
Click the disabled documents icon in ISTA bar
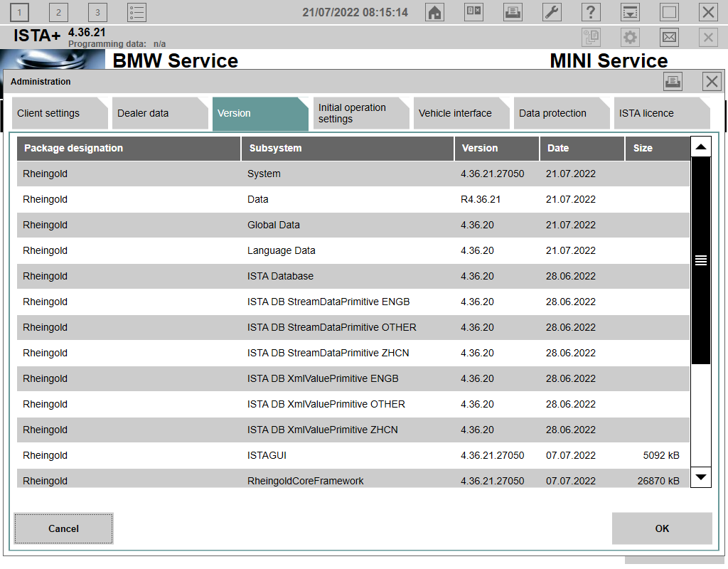pyautogui.click(x=591, y=37)
